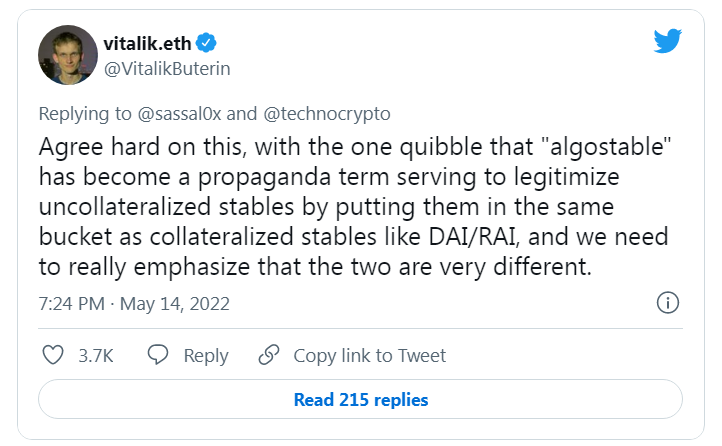
Task: Click the Reply text label
Action: (x=205, y=356)
